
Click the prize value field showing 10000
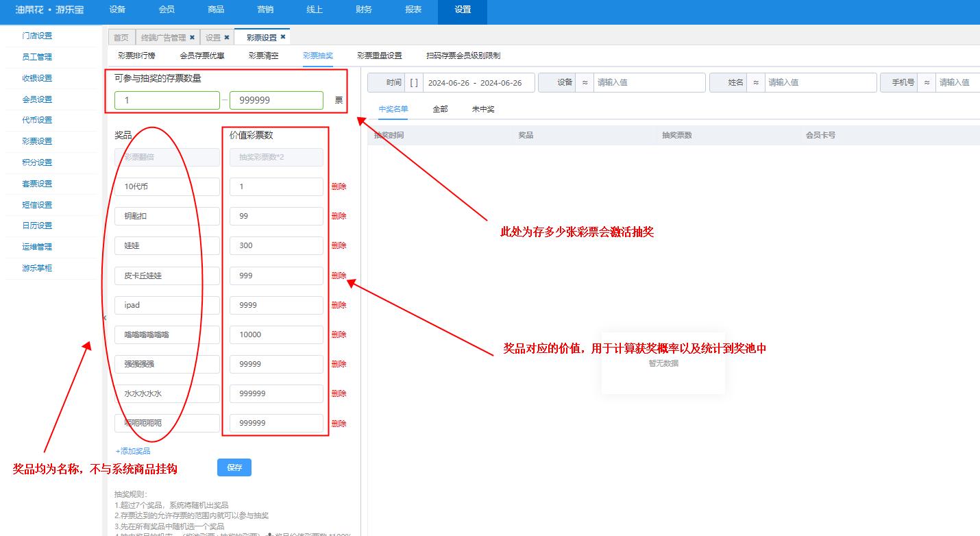point(276,334)
